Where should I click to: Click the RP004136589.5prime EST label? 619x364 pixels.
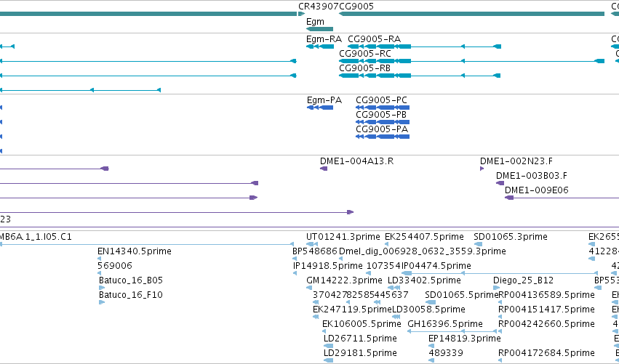click(x=547, y=295)
